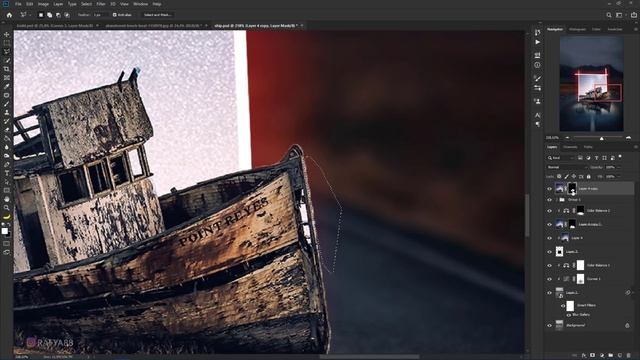Open the blend mode Normal dropdown

(567, 167)
